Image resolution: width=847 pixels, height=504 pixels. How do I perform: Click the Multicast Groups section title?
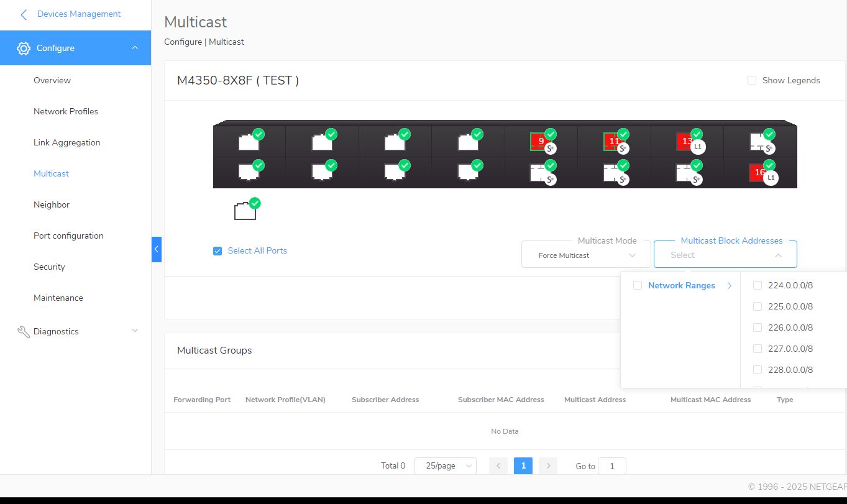[214, 351]
